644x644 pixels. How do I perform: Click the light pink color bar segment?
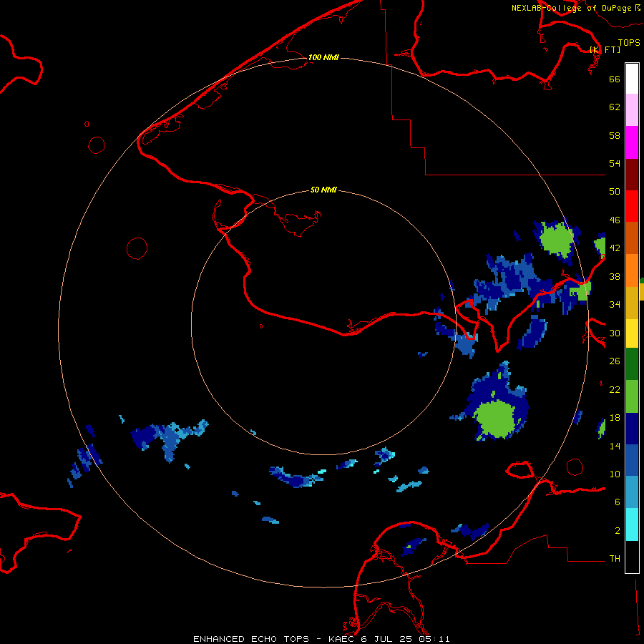[x=632, y=110]
